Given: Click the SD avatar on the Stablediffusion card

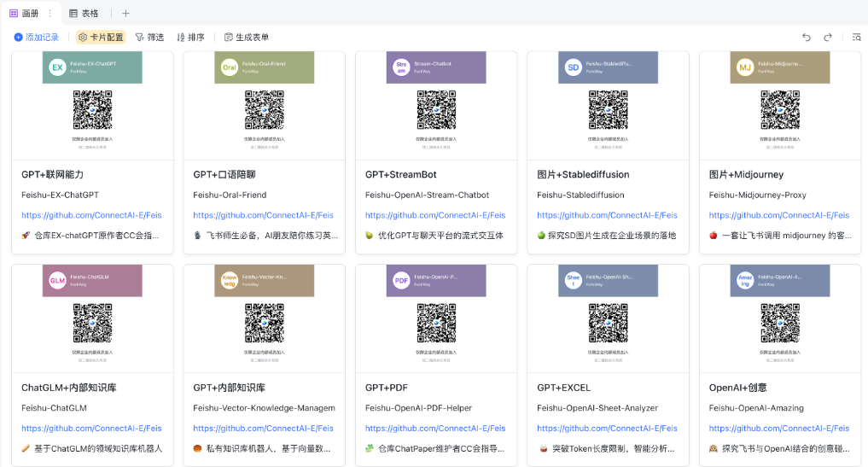Looking at the screenshot, I should point(573,67).
